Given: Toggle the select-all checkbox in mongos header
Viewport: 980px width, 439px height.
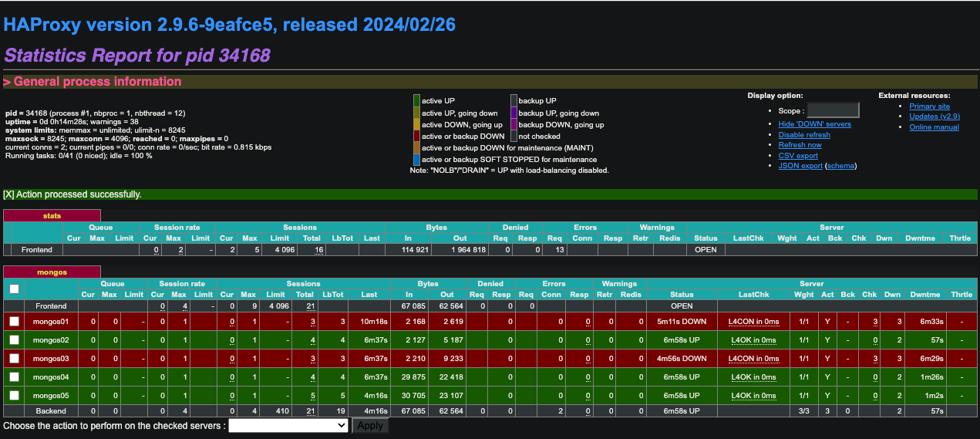Looking at the screenshot, I should pos(14,289).
